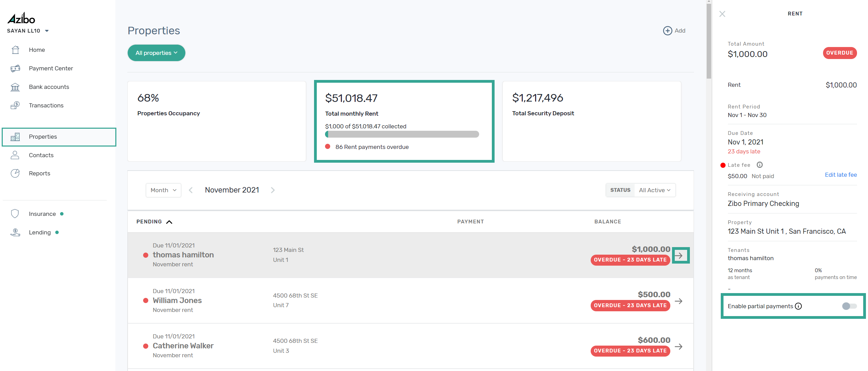Click overdue badge for William Jones

(630, 305)
